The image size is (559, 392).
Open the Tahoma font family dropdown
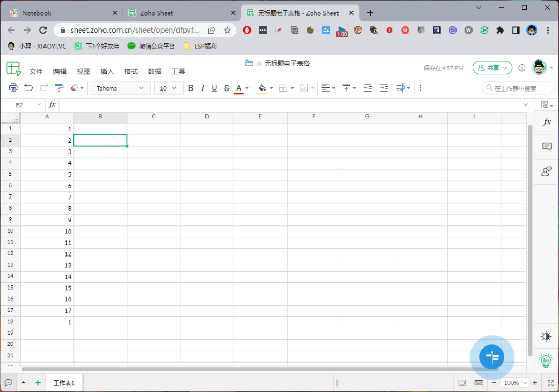(x=121, y=88)
